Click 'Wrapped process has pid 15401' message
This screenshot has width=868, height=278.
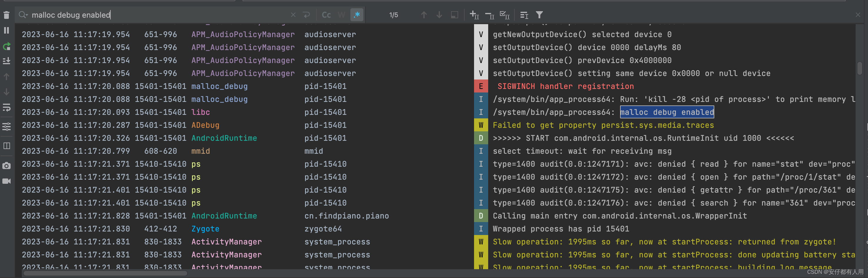561,229
